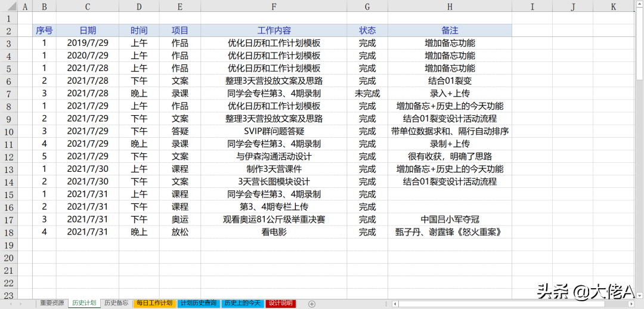This screenshot has width=644, height=309.
Task: Click the 完成 status cell in row 18
Action: point(367,232)
